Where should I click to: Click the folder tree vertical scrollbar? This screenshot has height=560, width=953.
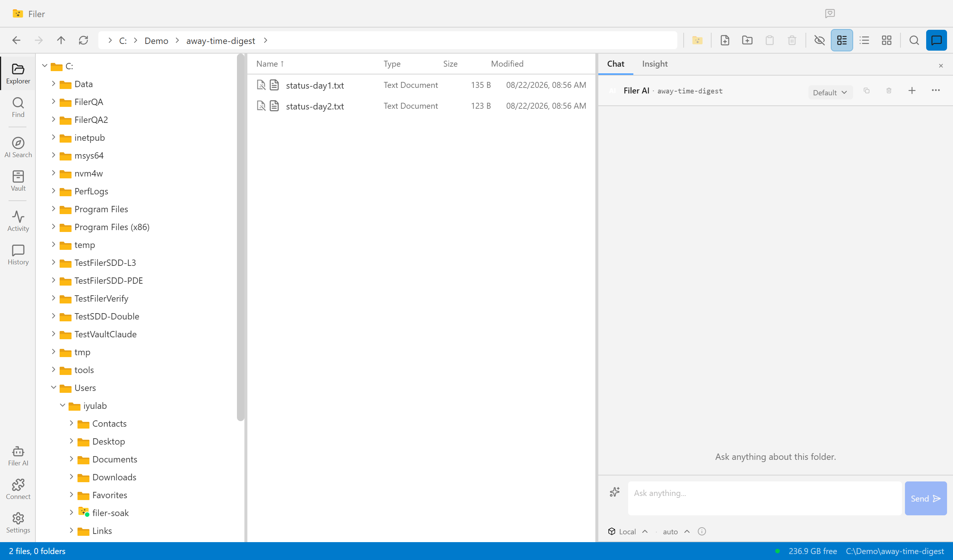(x=241, y=238)
